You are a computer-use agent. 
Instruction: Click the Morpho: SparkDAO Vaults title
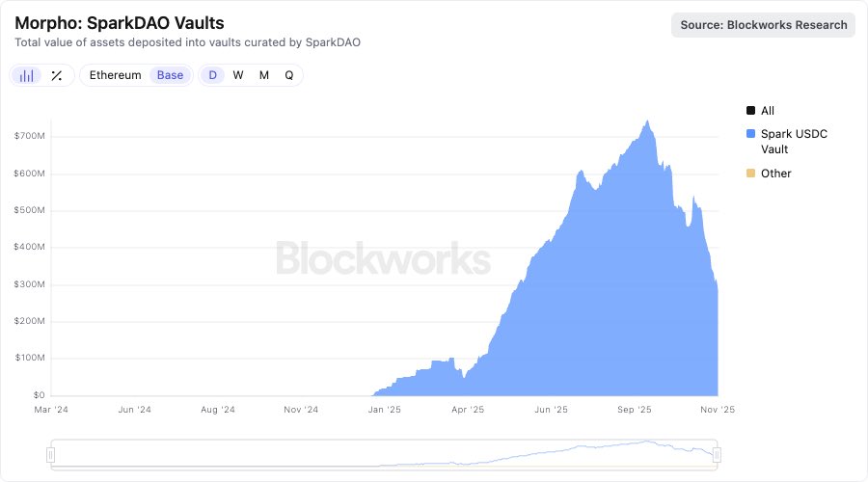(120, 22)
